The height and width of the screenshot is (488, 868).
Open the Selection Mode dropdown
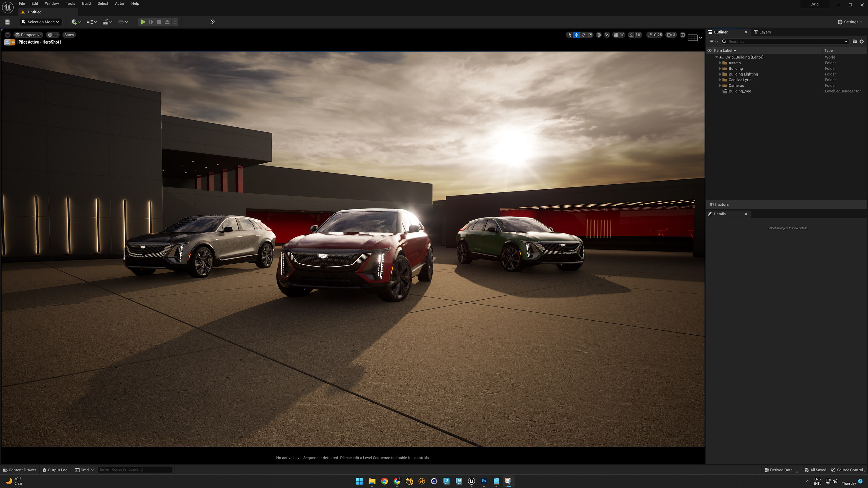click(40, 22)
